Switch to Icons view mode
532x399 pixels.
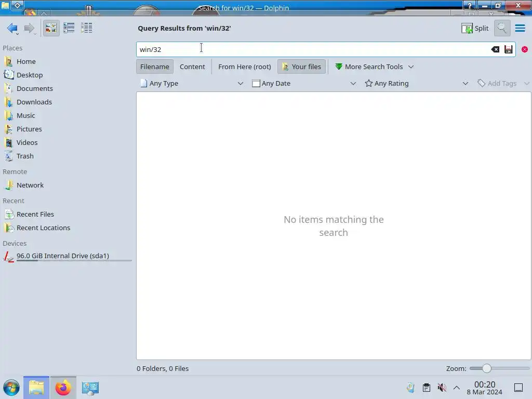coord(51,28)
